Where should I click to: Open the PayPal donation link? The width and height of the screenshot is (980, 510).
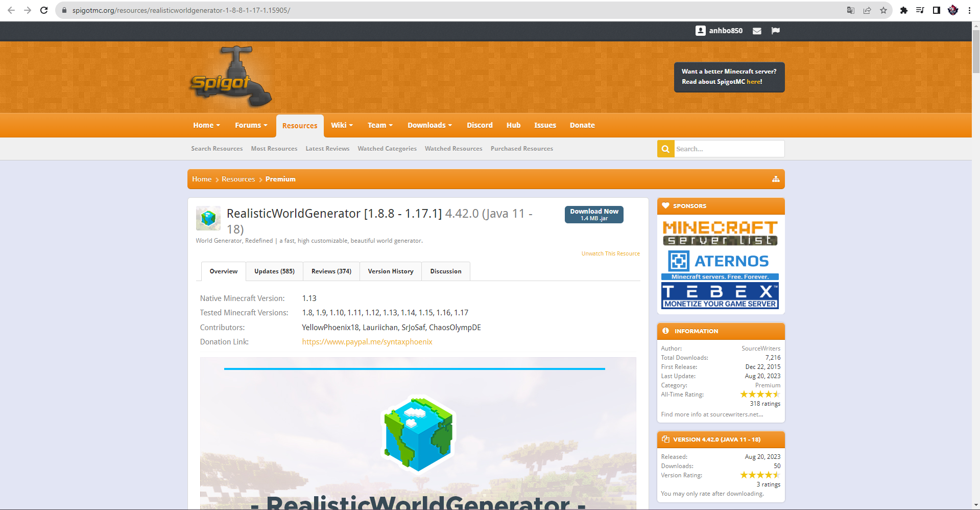367,342
